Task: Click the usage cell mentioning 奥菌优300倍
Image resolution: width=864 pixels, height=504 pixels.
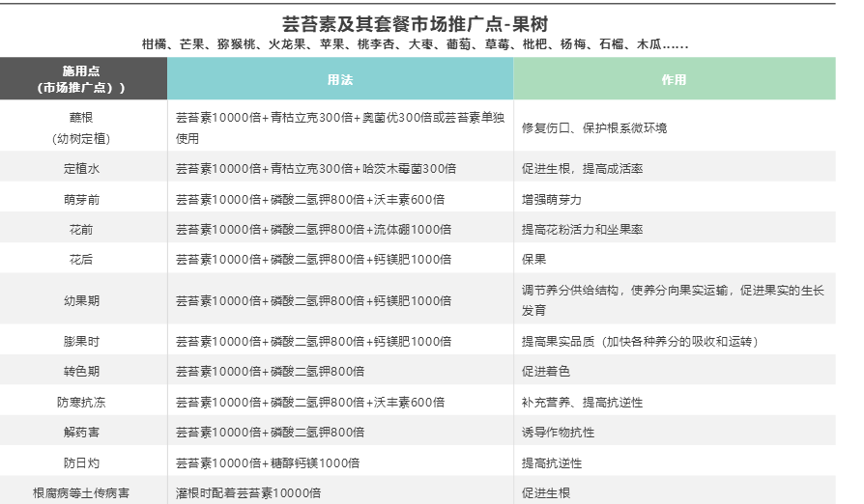Action: click(x=340, y=127)
